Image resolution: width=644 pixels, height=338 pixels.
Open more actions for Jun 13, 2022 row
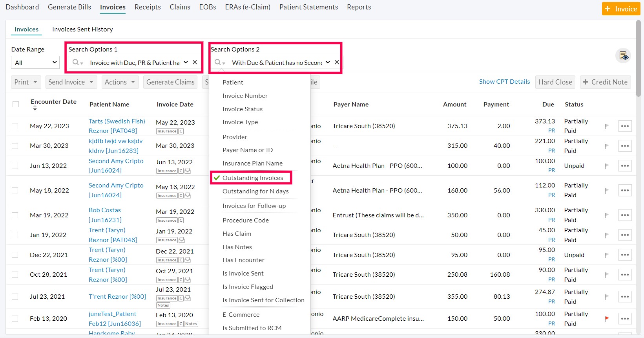pos(625,166)
